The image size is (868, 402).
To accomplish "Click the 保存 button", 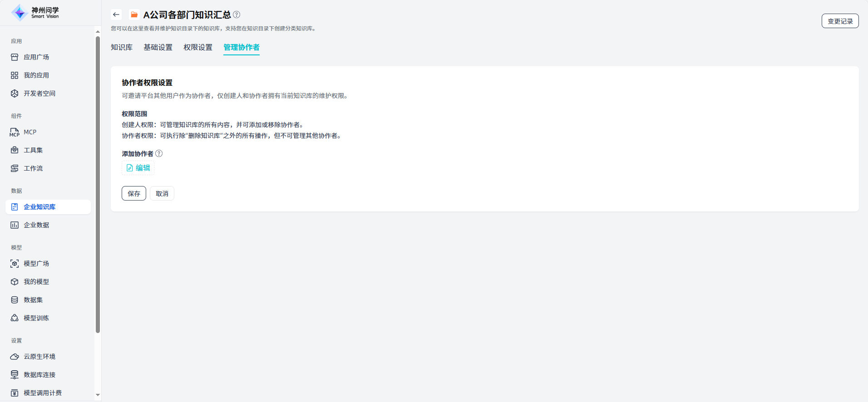I will (x=134, y=193).
